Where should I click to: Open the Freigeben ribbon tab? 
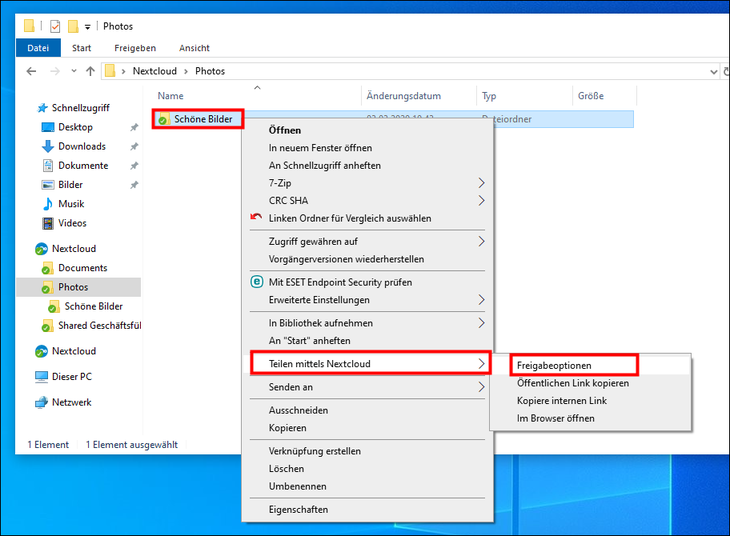pos(134,48)
